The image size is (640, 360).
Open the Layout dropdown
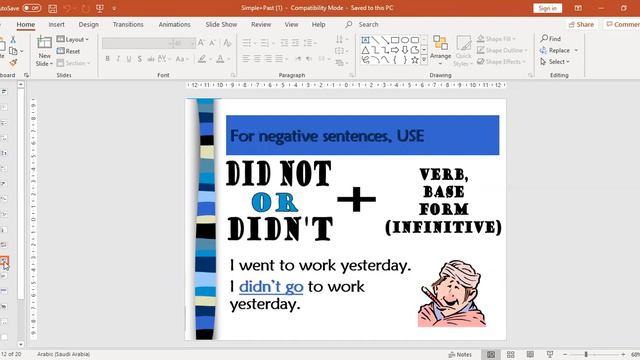[x=73, y=39]
